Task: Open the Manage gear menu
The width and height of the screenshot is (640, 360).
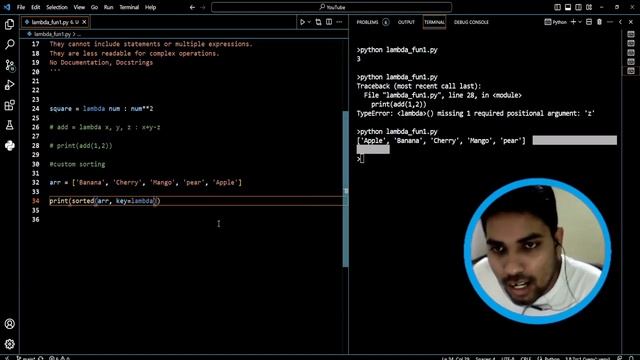Action: click(x=9, y=344)
